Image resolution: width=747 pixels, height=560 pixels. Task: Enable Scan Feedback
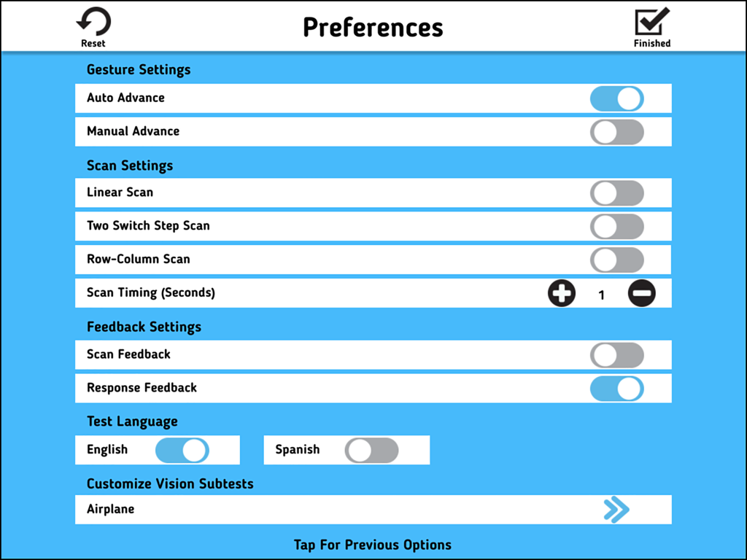pyautogui.click(x=616, y=355)
